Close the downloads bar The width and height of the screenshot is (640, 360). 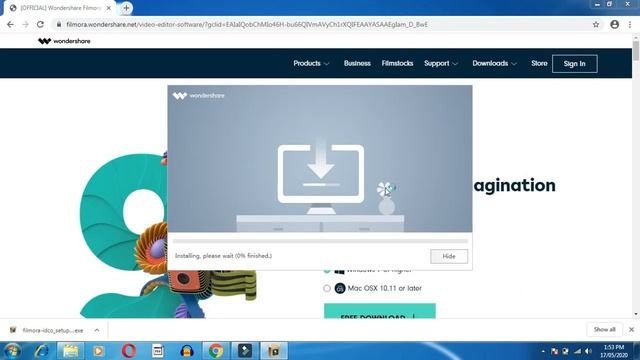631,329
